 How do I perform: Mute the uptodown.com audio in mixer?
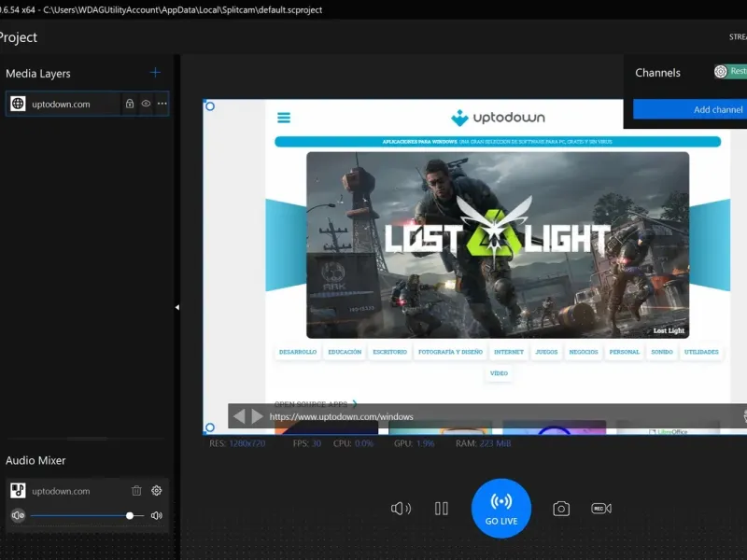pyautogui.click(x=18, y=515)
